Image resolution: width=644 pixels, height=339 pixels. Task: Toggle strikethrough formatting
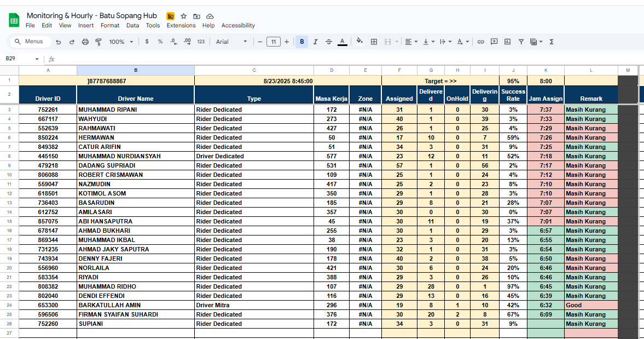point(328,42)
